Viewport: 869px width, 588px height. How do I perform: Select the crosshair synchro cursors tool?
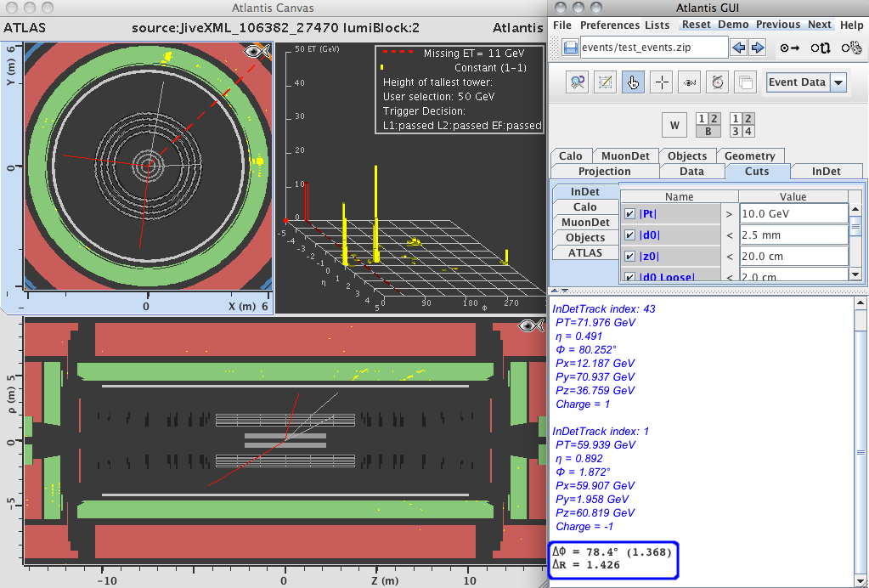tap(662, 82)
